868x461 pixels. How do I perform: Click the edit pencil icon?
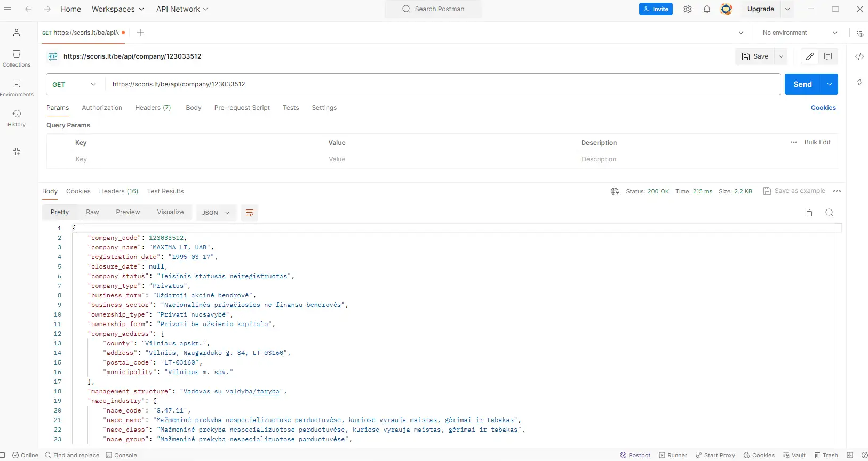[x=810, y=56]
